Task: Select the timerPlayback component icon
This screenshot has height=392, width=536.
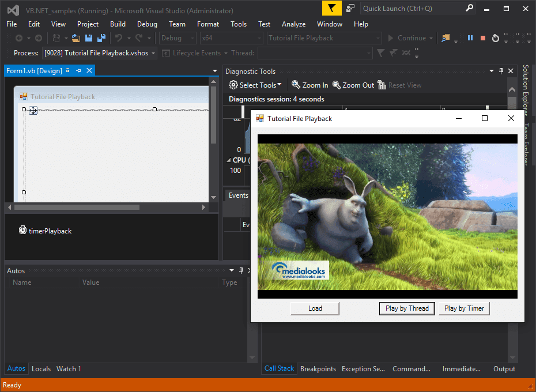Action: [x=22, y=230]
